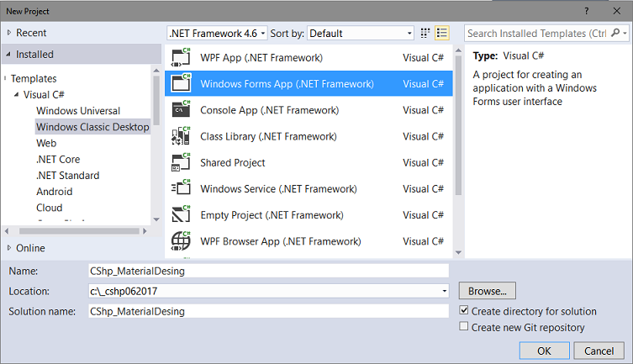Screen dimensions: 633x364
Task: Select Shared Project template name
Action: [233, 162]
